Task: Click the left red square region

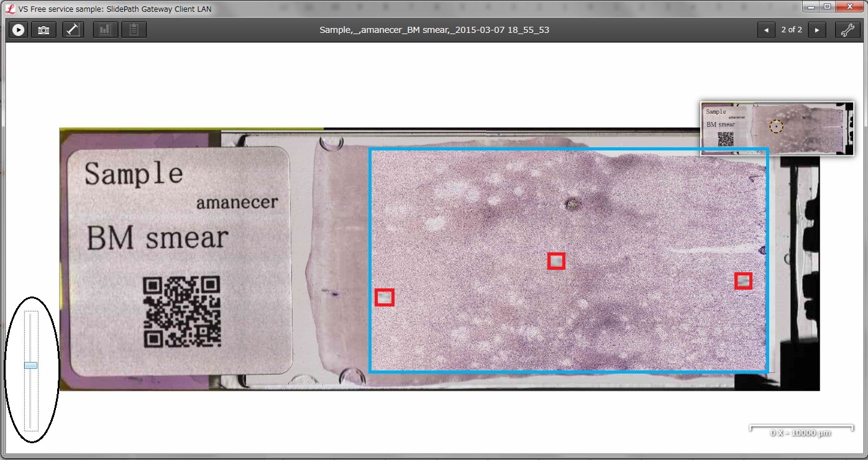Action: 385,298
